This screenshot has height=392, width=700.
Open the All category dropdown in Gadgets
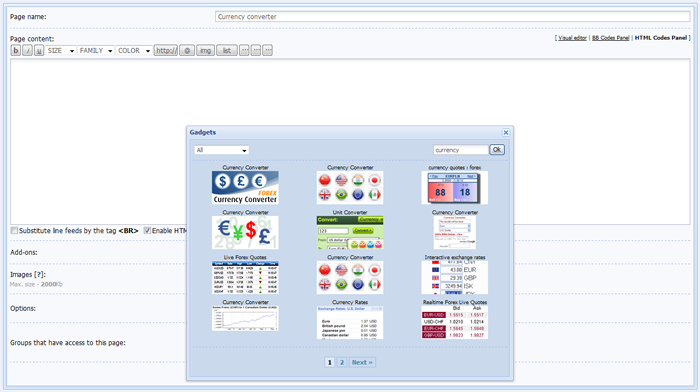click(221, 150)
